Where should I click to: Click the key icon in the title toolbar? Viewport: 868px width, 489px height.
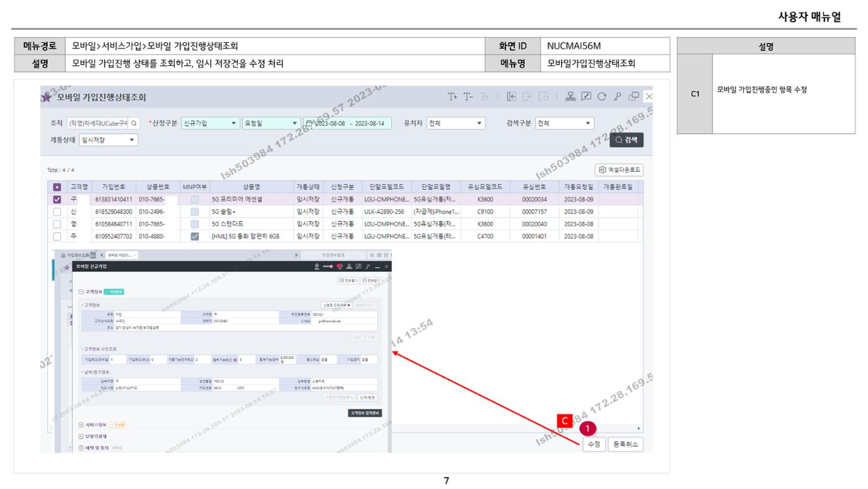coord(618,97)
